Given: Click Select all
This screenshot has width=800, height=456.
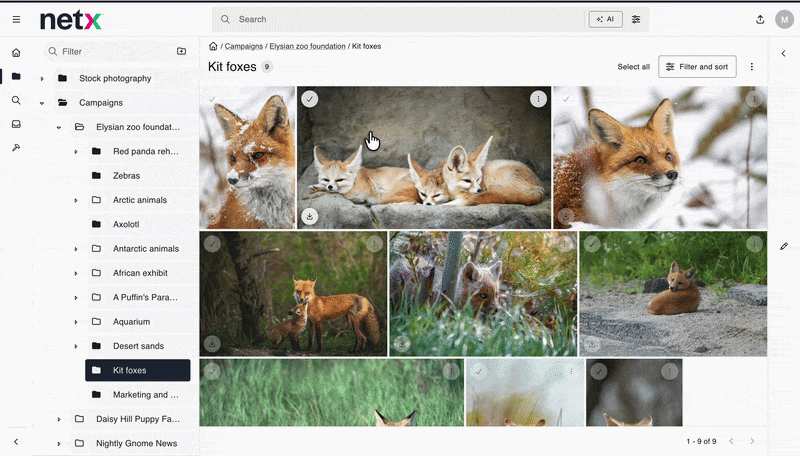Looking at the screenshot, I should (x=634, y=67).
